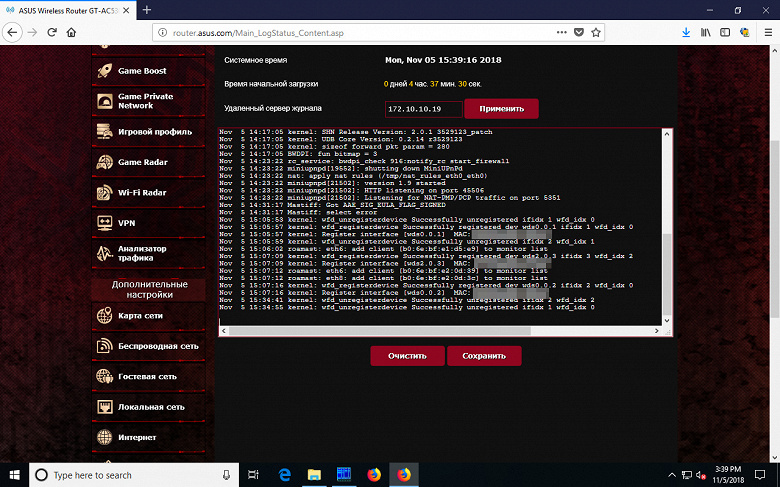Open Game Private Network icon
This screenshot has width=780, height=487.
click(x=104, y=101)
